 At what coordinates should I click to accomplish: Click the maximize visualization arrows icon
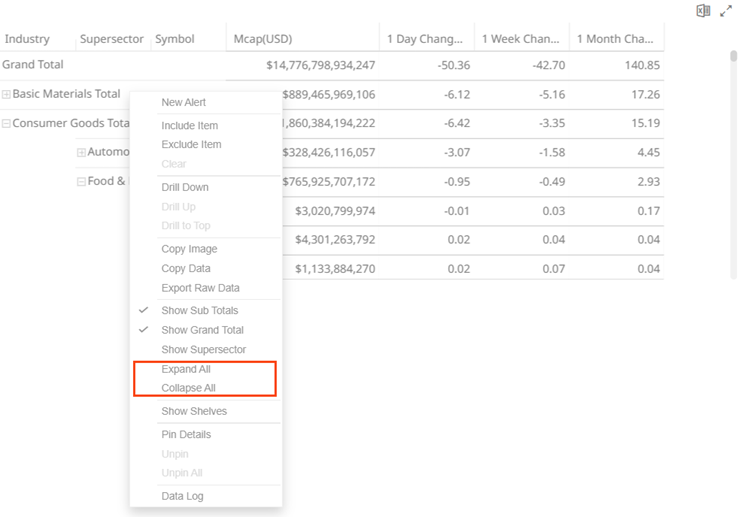point(726,11)
